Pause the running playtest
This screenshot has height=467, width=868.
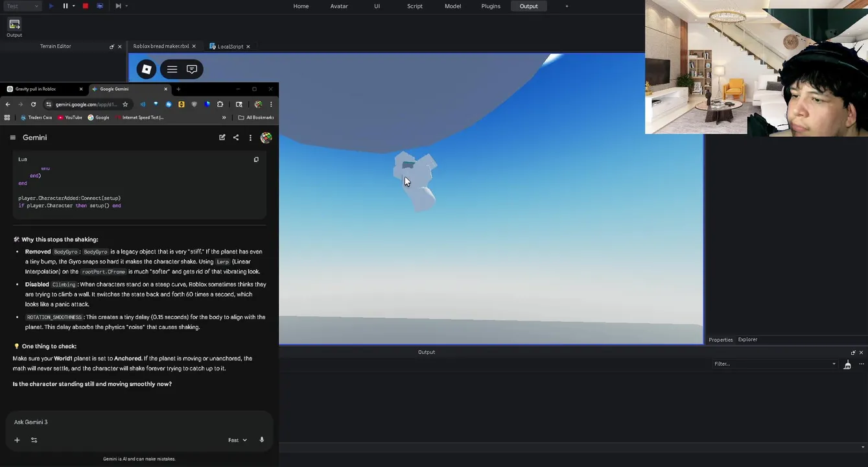[x=65, y=6]
